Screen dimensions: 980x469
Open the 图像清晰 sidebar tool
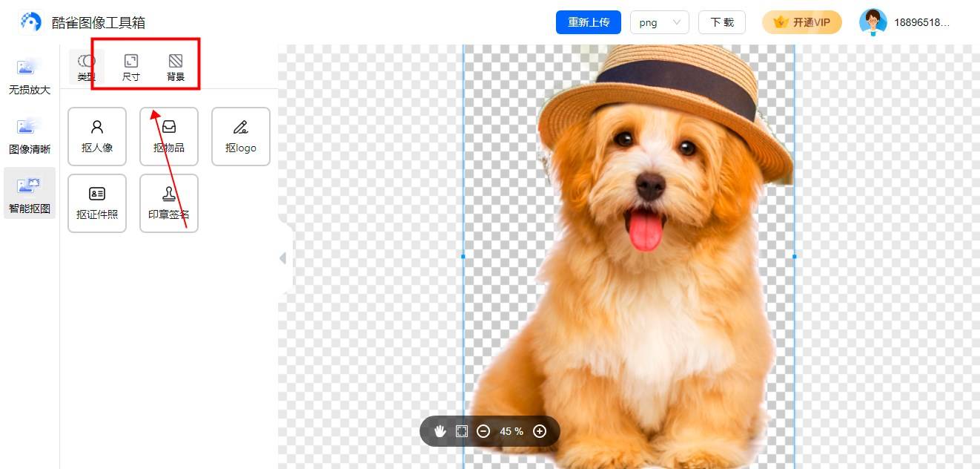tap(30, 137)
